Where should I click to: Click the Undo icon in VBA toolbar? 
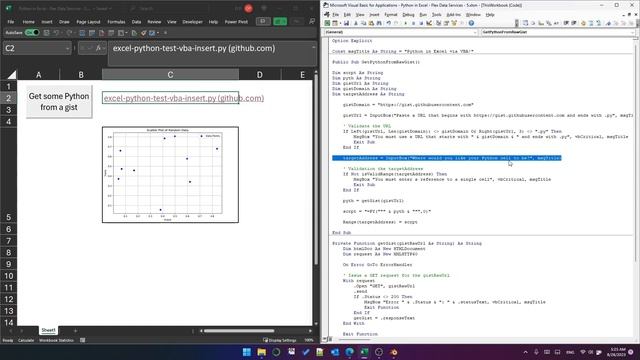(x=389, y=23)
